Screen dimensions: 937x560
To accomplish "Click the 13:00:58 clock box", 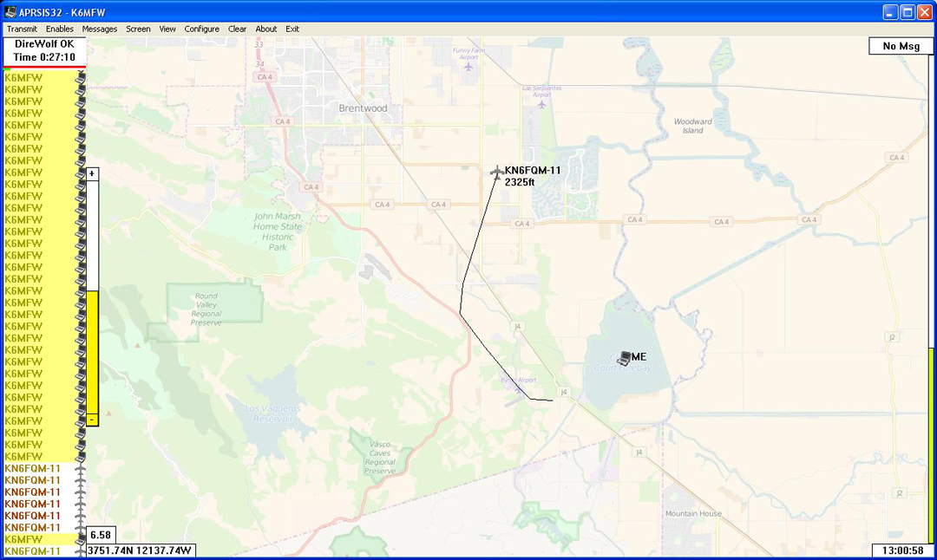I will (x=902, y=550).
